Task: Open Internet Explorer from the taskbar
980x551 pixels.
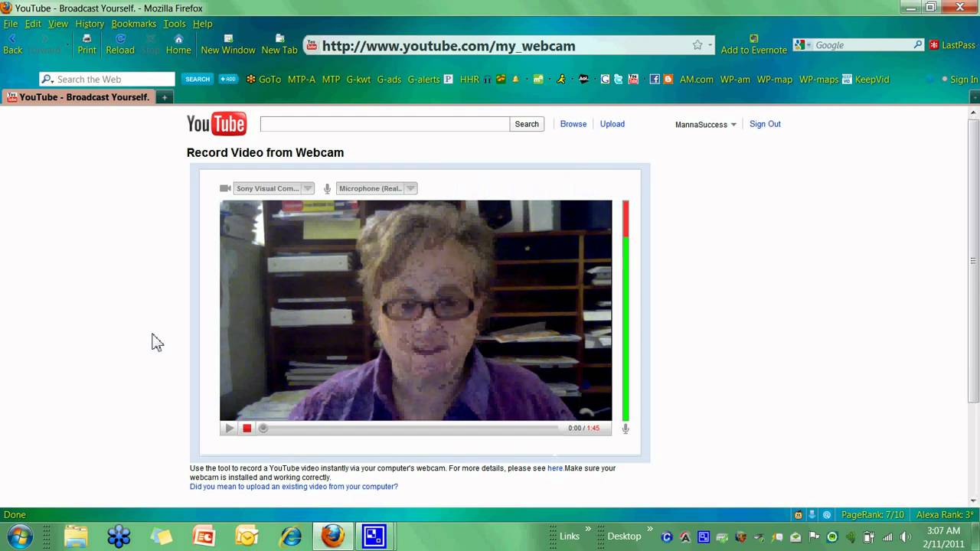Action: [290, 536]
